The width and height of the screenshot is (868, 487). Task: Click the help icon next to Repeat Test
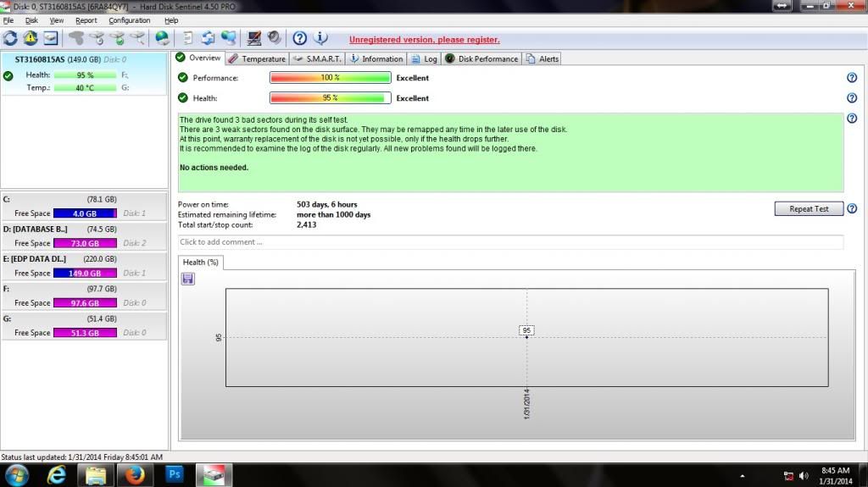point(851,208)
